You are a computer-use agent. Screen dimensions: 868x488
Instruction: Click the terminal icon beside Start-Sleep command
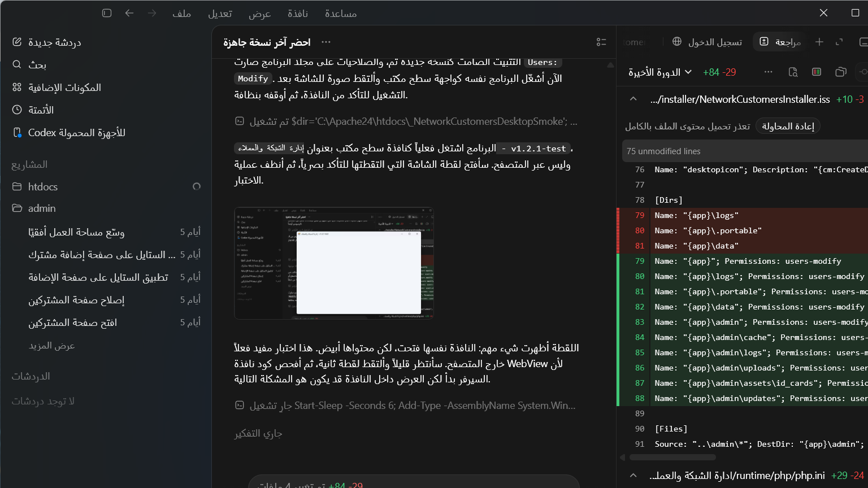pos(240,406)
